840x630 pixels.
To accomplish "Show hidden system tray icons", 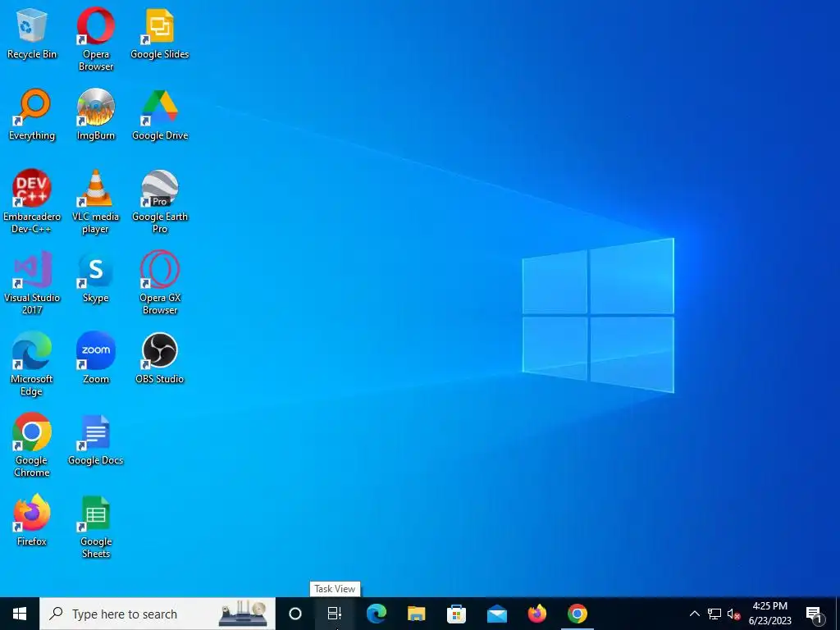I will click(x=694, y=614).
